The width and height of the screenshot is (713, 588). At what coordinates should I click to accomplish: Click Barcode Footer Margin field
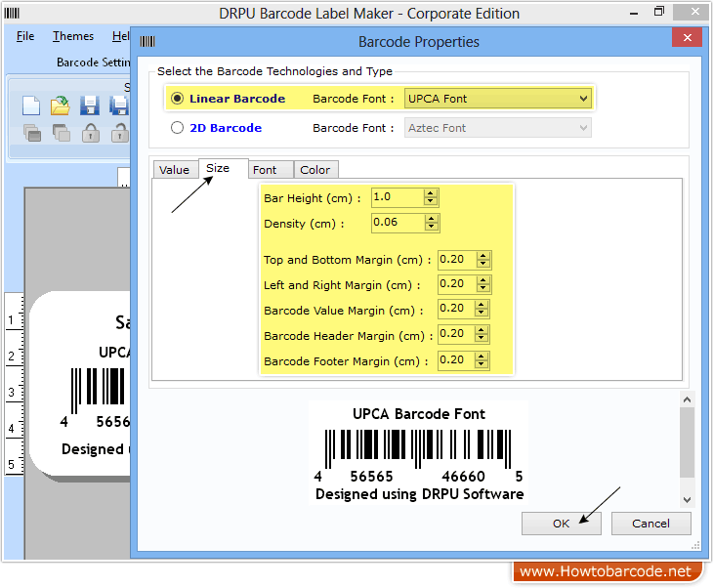click(456, 360)
